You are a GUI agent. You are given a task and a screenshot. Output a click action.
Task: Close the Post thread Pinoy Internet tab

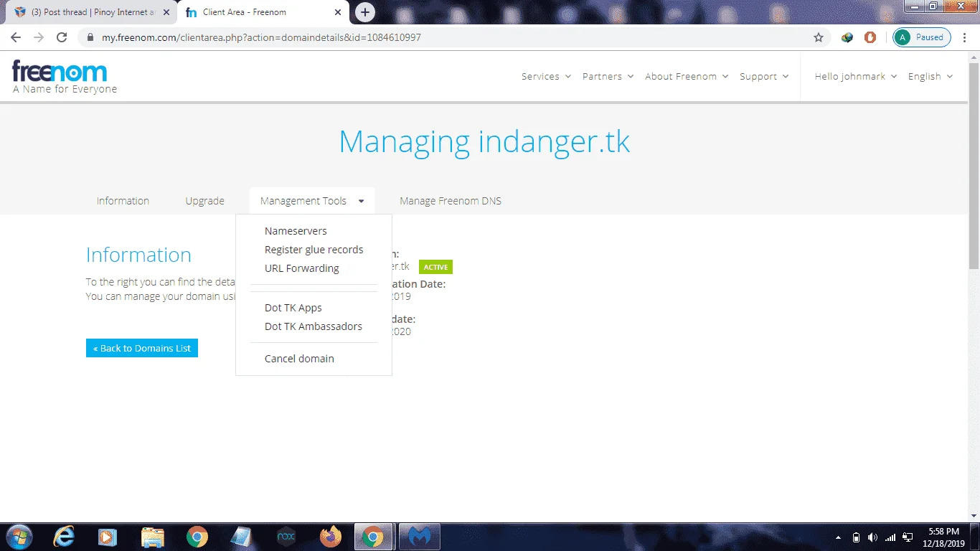coord(166,12)
